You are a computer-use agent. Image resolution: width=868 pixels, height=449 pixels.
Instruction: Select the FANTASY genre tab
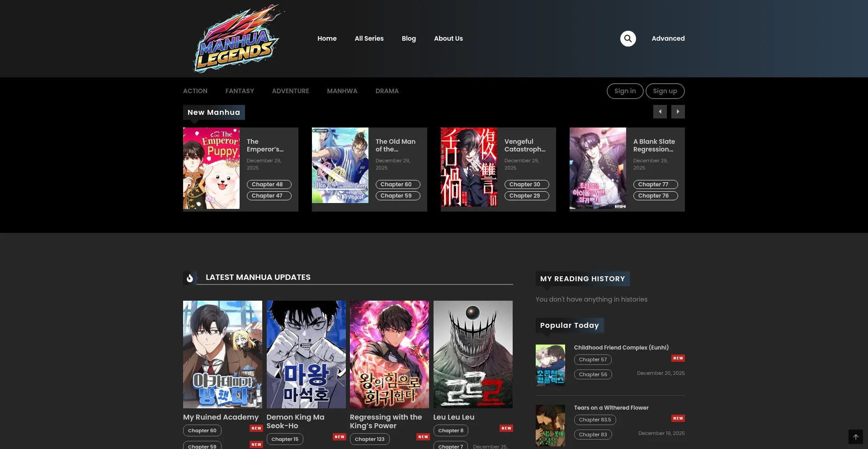click(x=240, y=91)
